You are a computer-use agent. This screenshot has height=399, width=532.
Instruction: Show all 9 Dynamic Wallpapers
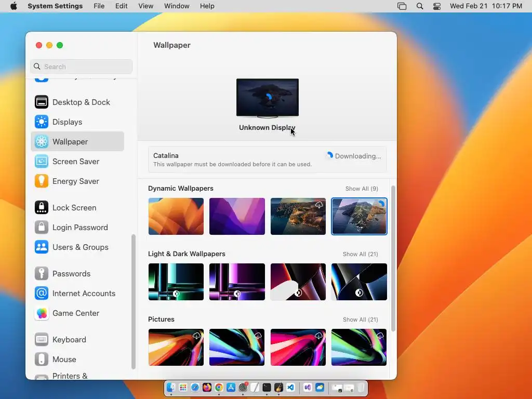point(362,189)
